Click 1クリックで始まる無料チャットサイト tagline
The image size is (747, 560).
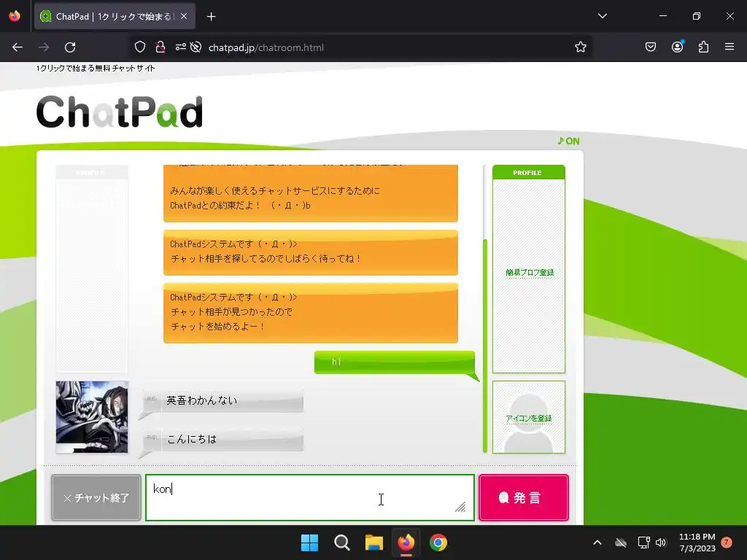coord(96,68)
